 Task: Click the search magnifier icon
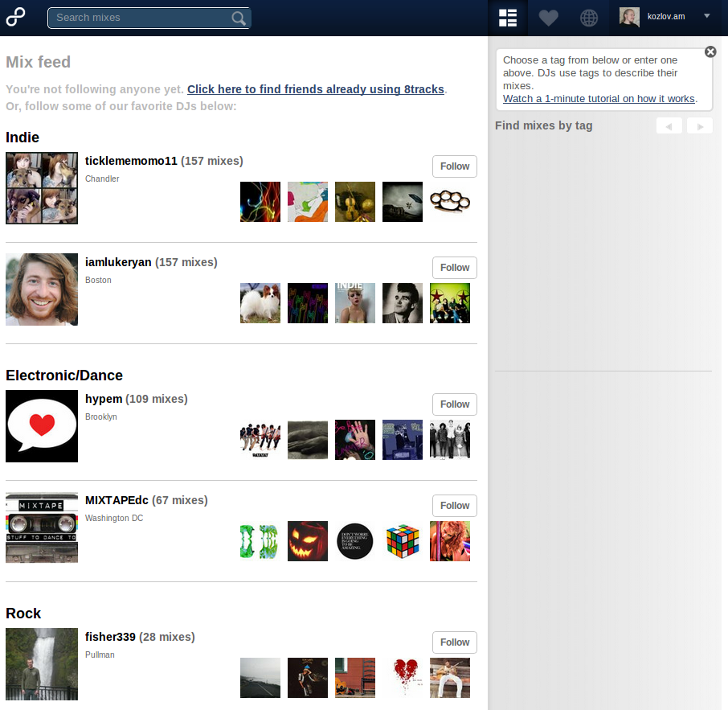(239, 18)
